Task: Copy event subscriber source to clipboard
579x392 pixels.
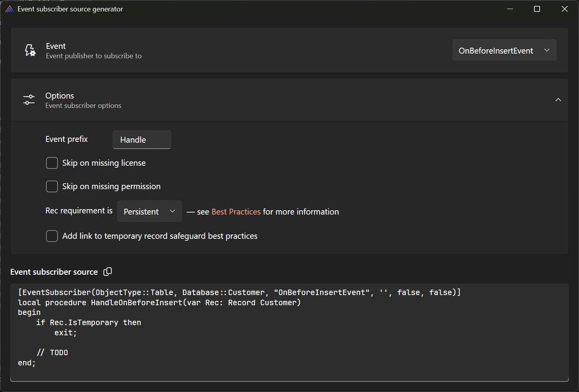Action: tap(108, 272)
